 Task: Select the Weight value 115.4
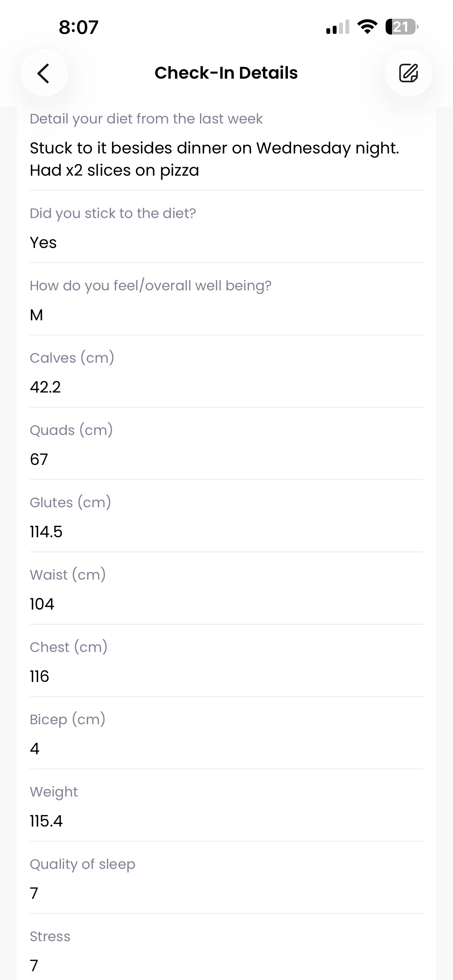[x=46, y=821]
